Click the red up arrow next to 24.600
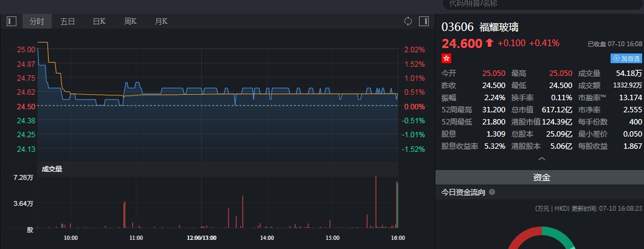Image resolution: width=644 pixels, height=249 pixels. (489, 43)
